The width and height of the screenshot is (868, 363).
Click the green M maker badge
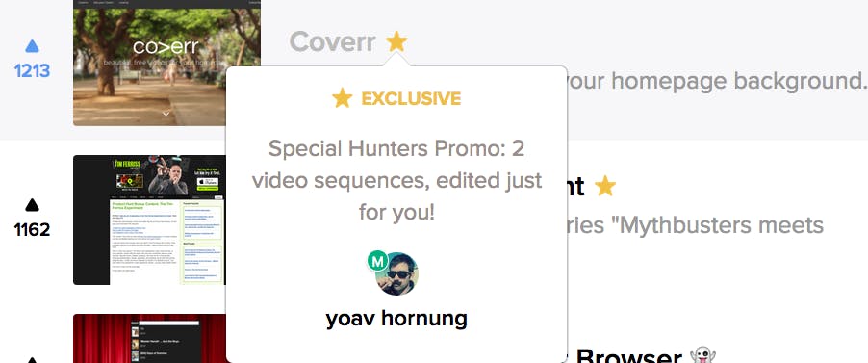378,261
